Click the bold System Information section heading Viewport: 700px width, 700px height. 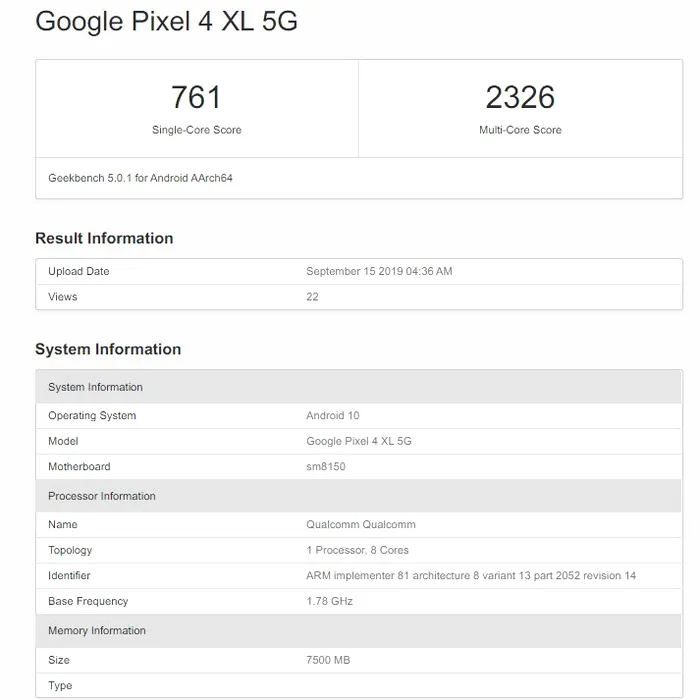[x=108, y=349]
